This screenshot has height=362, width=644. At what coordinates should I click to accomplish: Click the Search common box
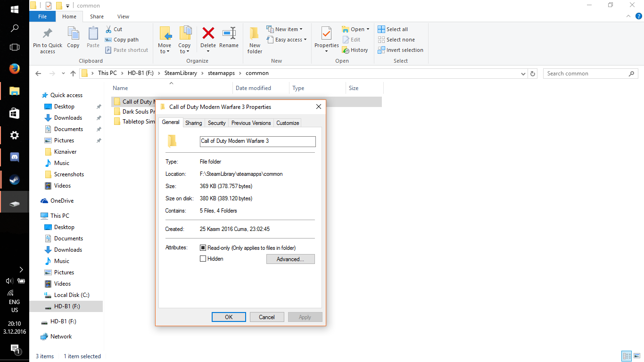click(x=591, y=74)
